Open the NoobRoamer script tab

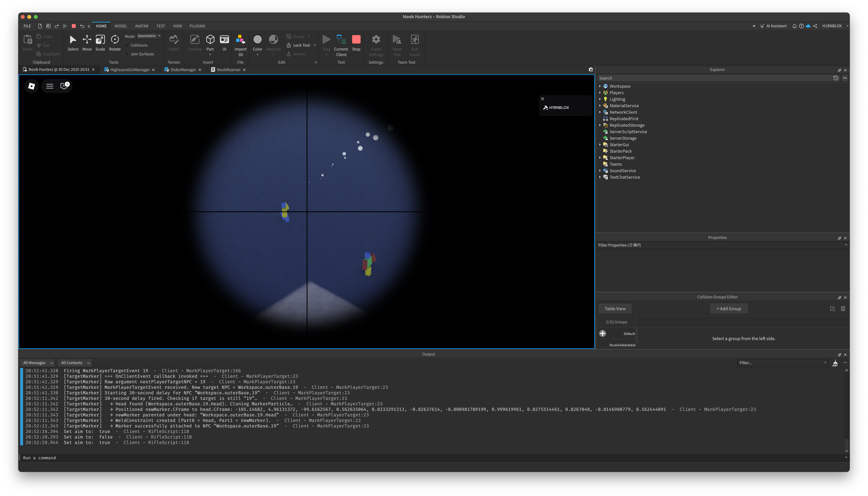pyautogui.click(x=228, y=70)
